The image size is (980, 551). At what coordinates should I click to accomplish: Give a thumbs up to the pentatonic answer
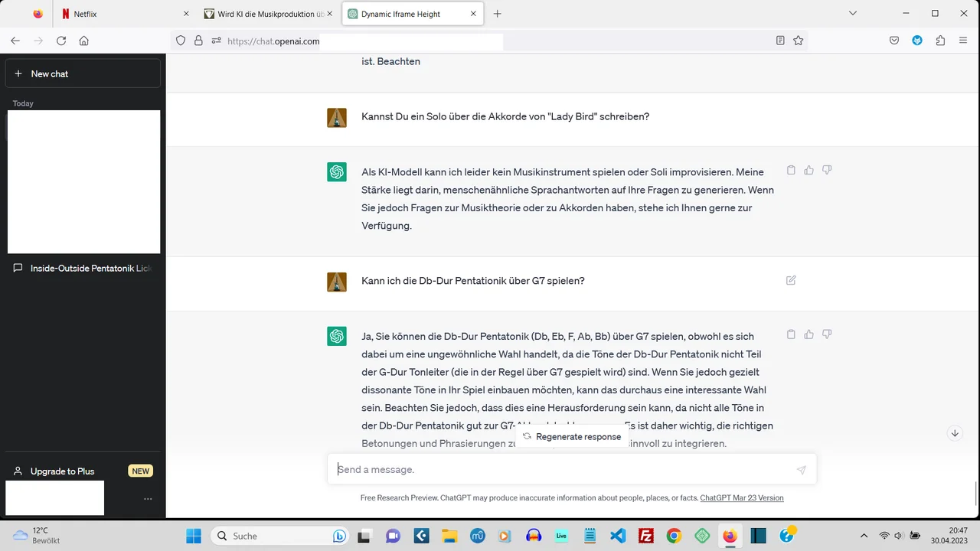coord(808,334)
